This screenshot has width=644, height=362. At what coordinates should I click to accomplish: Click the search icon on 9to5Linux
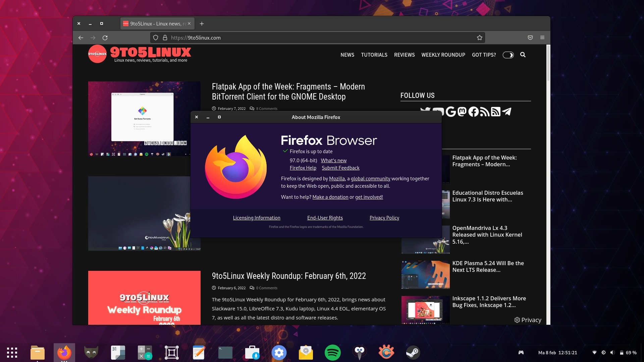click(x=522, y=54)
